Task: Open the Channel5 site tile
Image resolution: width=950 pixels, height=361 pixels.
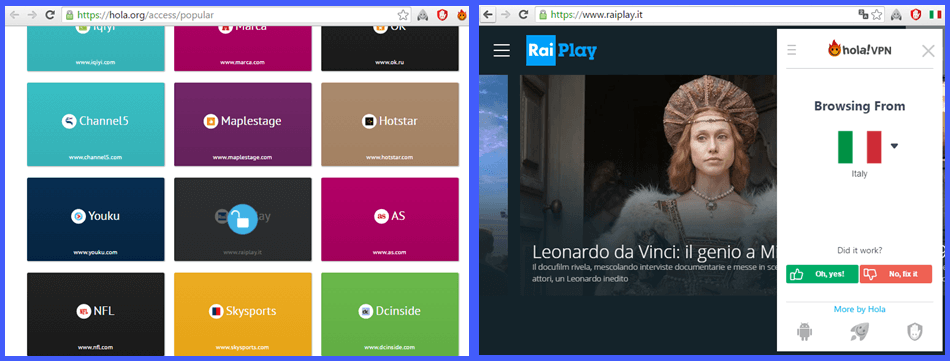Action: point(96,124)
